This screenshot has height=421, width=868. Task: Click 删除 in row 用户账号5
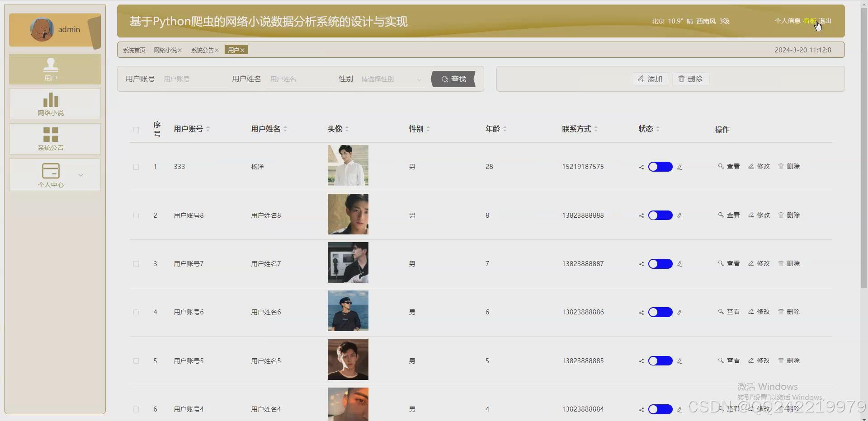(789, 360)
